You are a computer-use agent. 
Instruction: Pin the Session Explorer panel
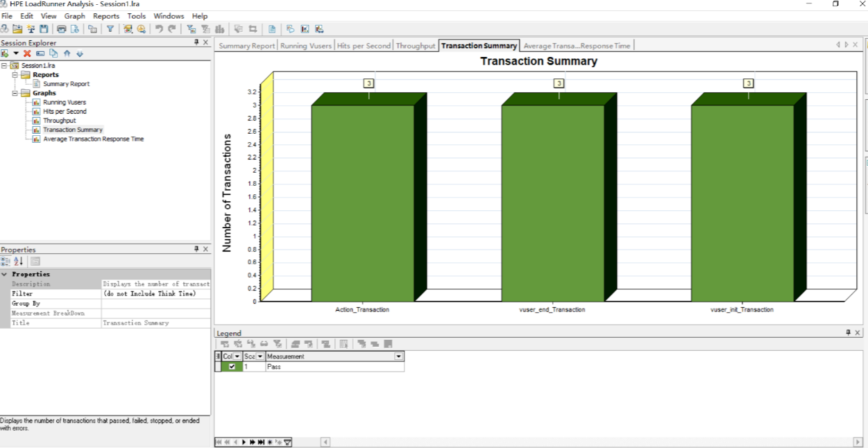(x=196, y=42)
